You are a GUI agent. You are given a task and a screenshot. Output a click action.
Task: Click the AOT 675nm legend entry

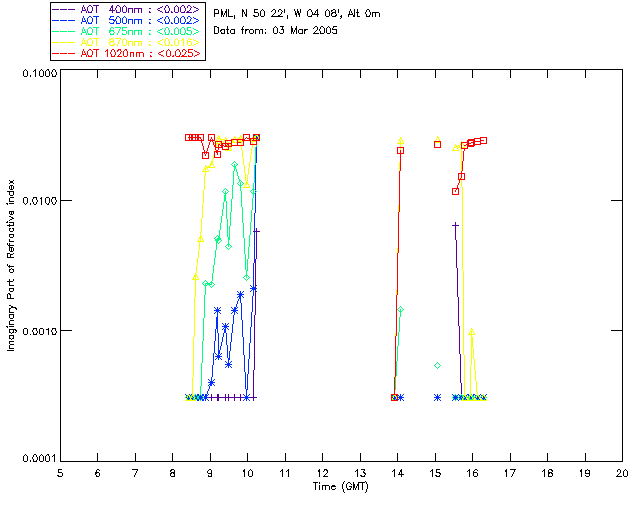126,31
